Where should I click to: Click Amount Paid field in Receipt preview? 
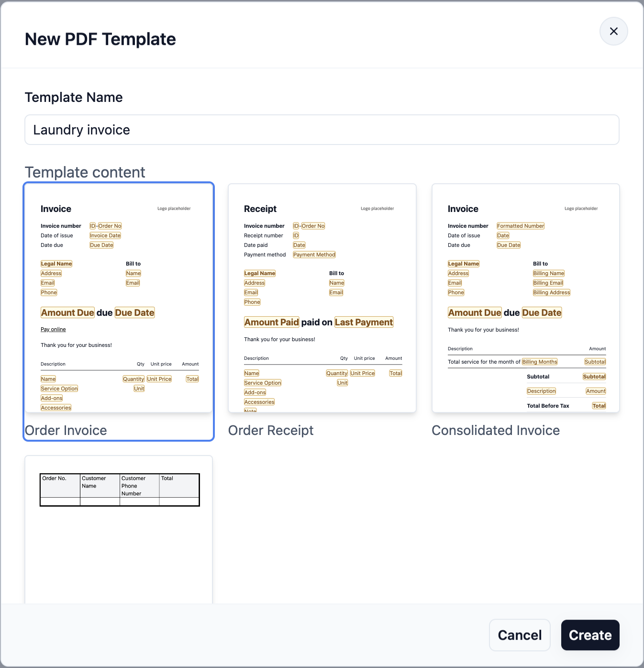[272, 322]
